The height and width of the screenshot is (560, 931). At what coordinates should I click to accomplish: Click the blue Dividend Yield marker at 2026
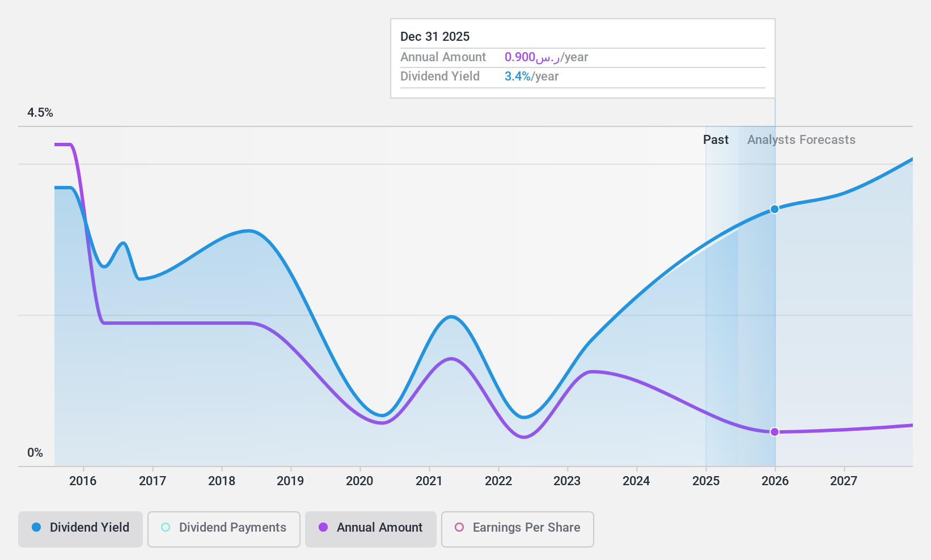click(775, 209)
